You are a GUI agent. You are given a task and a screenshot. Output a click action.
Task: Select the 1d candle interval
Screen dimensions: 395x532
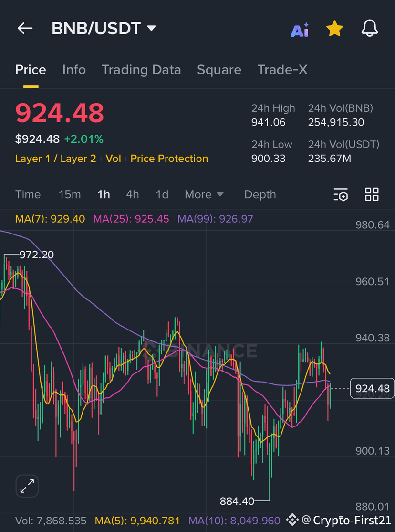[x=162, y=194]
